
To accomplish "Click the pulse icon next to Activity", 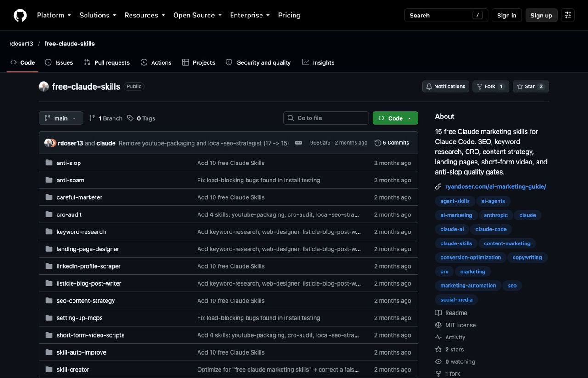I will 438,337.
